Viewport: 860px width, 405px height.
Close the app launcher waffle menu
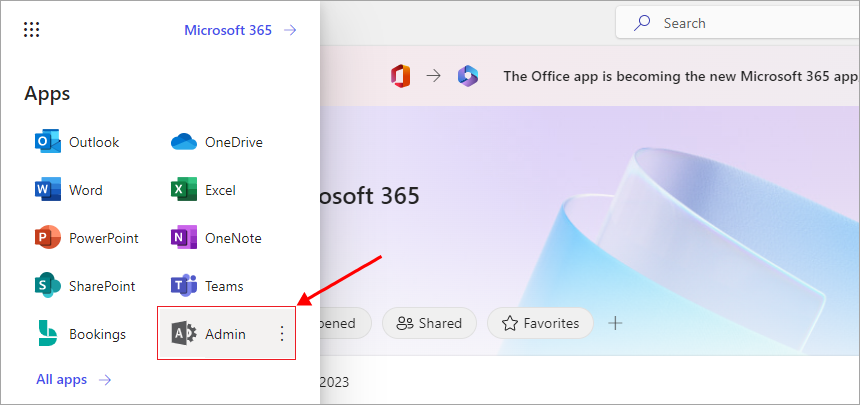click(31, 30)
